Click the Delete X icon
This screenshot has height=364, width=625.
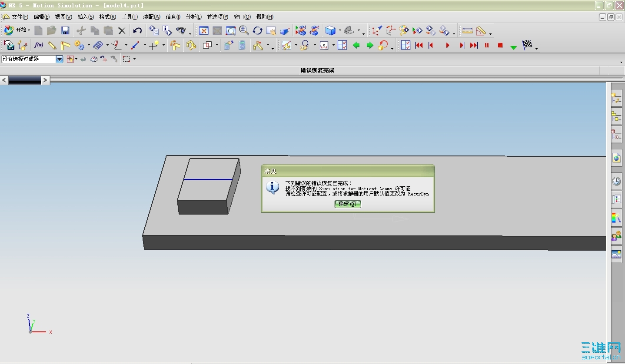point(122,30)
